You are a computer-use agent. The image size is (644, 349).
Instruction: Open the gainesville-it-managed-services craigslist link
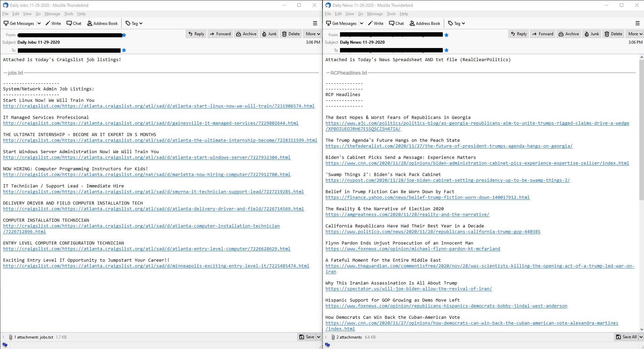coord(151,123)
